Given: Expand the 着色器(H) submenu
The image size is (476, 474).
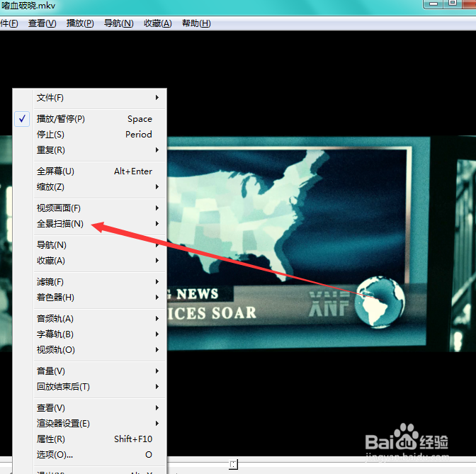Looking at the screenshot, I should coord(99,298).
